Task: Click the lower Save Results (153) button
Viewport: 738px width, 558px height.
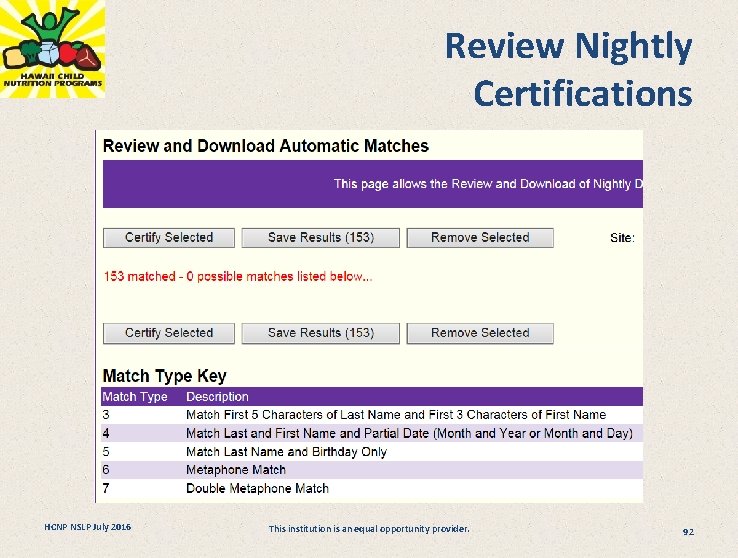Action: pos(321,333)
